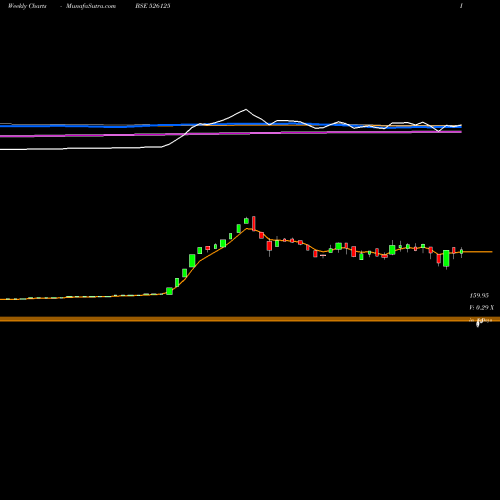Click the "Weekly Charts" title text
Screen dimensions: 500x500
27,6
